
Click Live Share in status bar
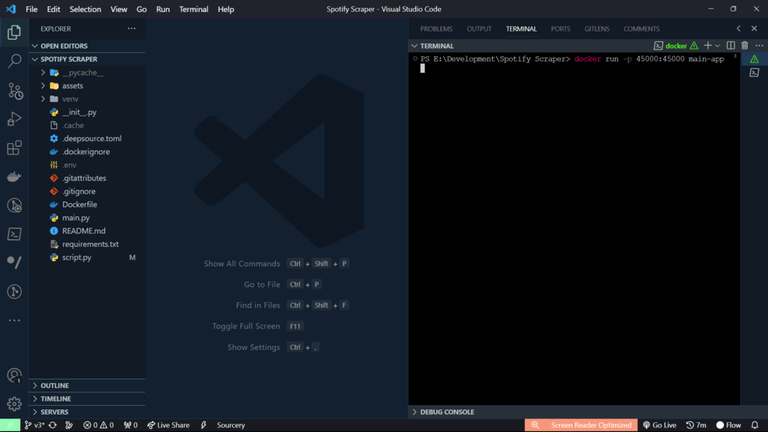168,425
